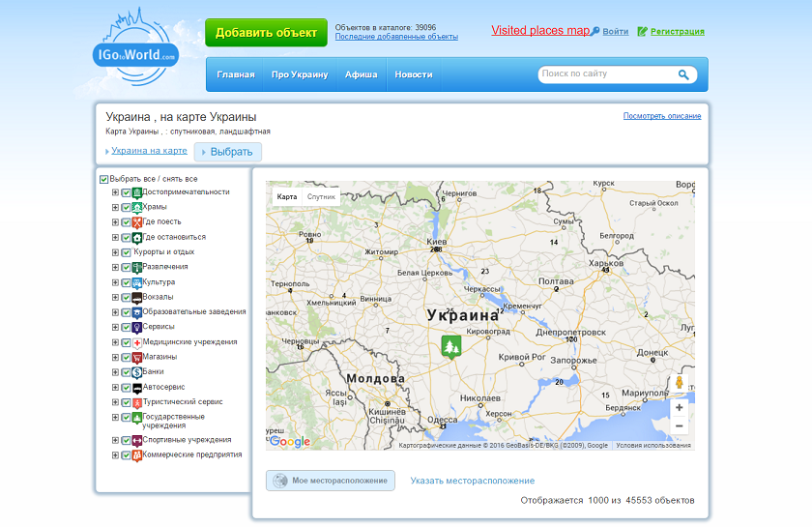Open the Про Украину menu item
This screenshot has width=812, height=527.
click(x=300, y=74)
